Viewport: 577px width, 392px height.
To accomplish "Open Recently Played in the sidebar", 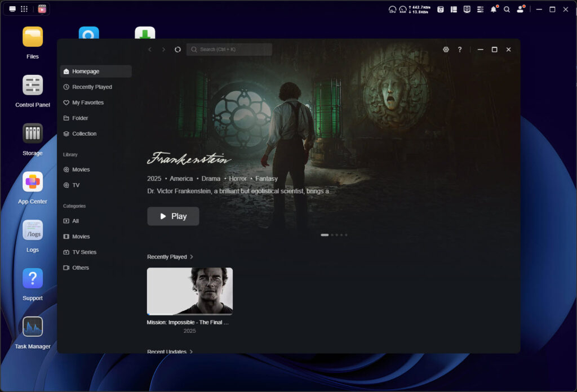I will (x=92, y=87).
